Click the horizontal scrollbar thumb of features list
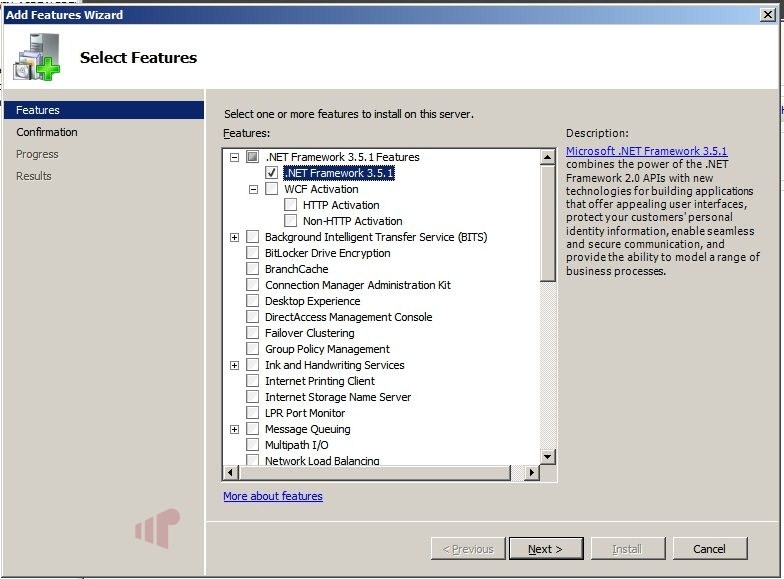 tap(375, 472)
